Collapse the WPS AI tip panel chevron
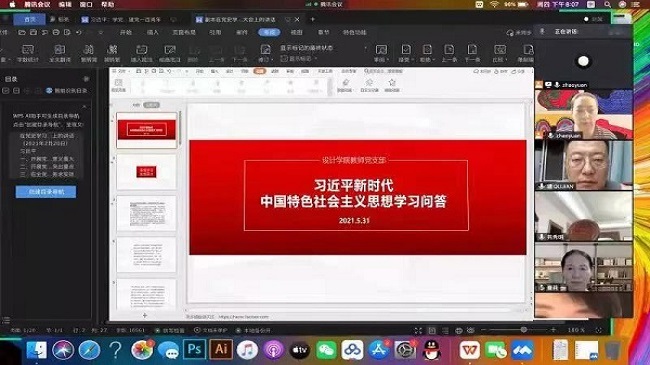 click(85, 107)
